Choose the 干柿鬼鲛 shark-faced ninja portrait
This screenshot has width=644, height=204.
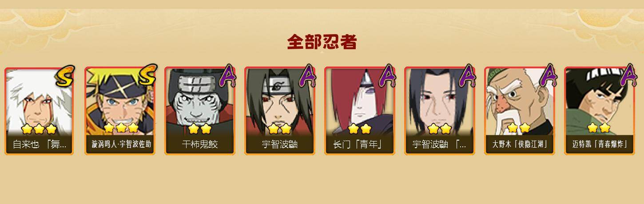[x=200, y=111]
